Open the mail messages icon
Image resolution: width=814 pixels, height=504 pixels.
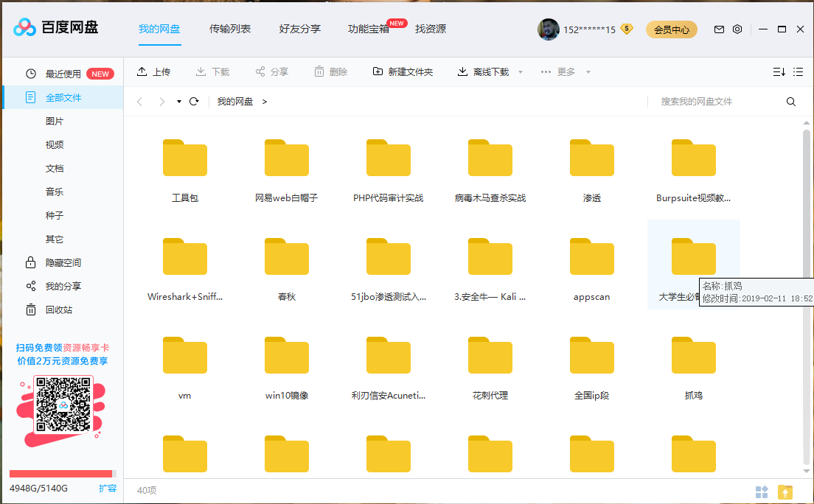pos(719,29)
